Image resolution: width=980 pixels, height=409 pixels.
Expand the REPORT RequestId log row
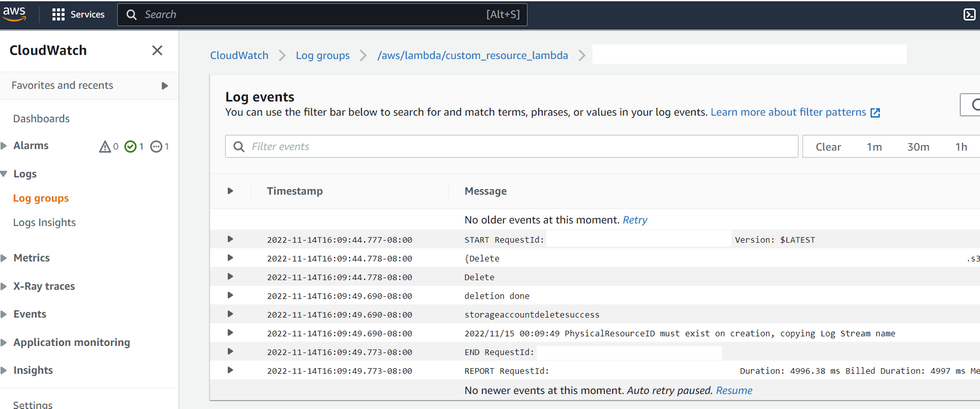click(230, 370)
